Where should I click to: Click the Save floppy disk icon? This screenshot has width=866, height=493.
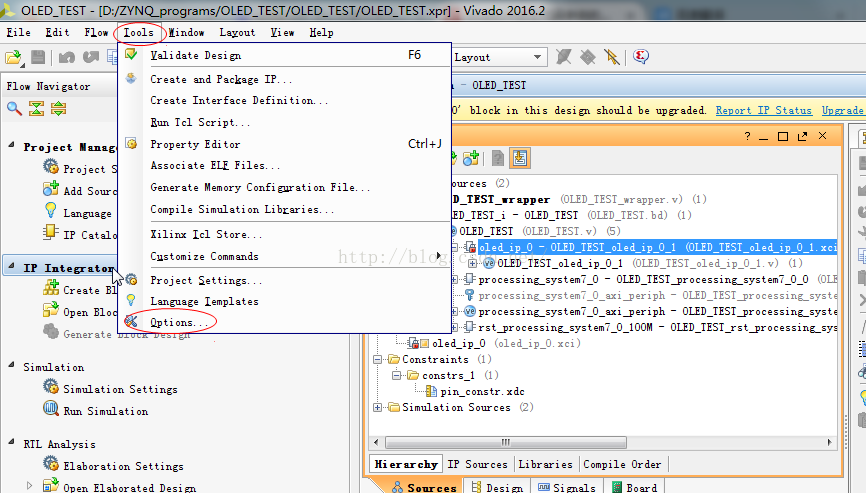tap(38, 56)
